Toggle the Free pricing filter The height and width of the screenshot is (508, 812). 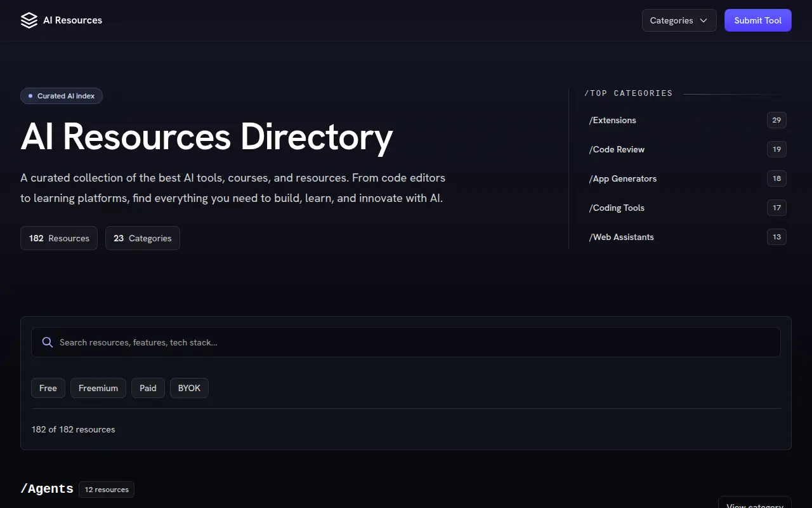point(48,388)
